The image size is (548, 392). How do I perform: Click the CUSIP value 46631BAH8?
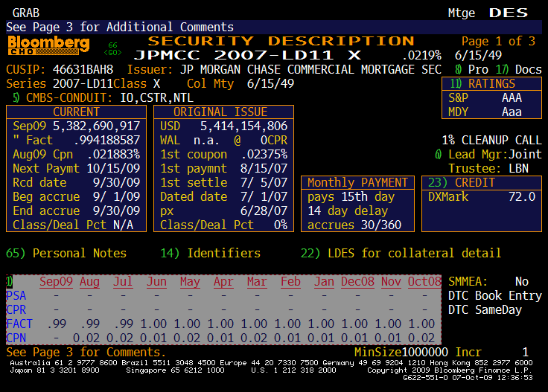point(83,69)
